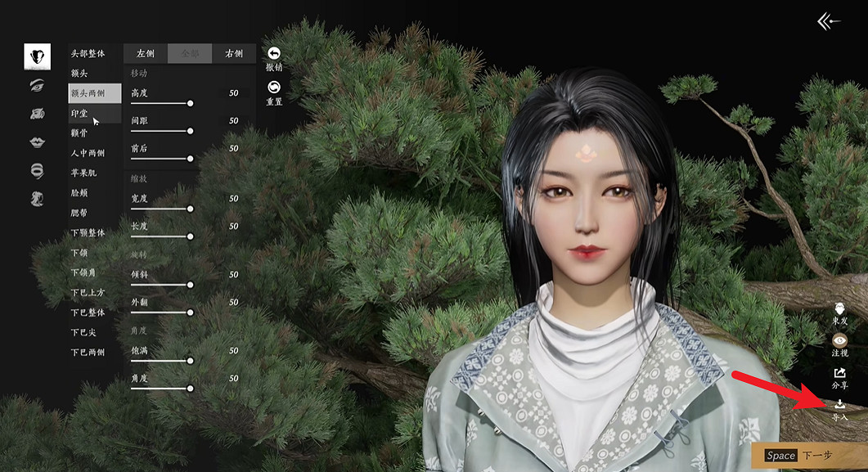
Task: Select 印堂 in the face part list
Action: 80,113
